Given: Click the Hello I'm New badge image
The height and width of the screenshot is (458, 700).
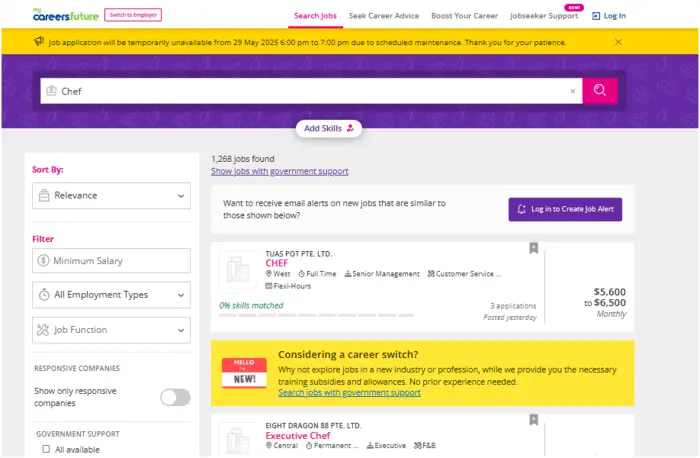Looking at the screenshot, I should (x=244, y=373).
